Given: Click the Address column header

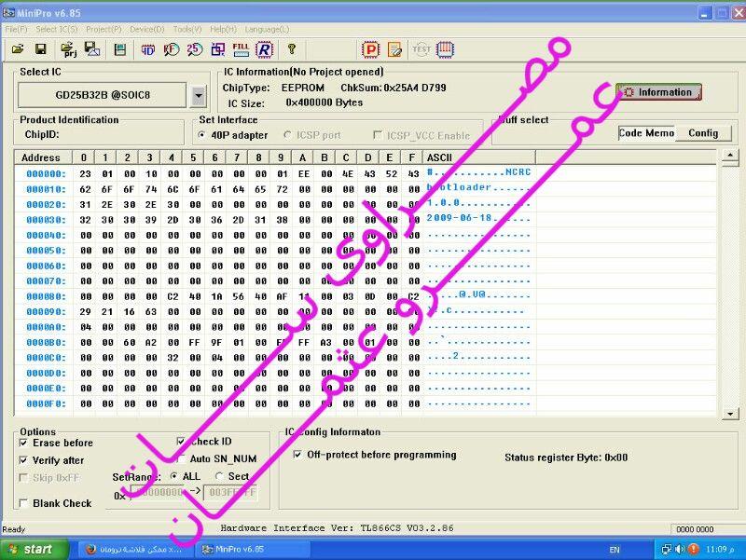Looking at the screenshot, I should click(41, 157).
